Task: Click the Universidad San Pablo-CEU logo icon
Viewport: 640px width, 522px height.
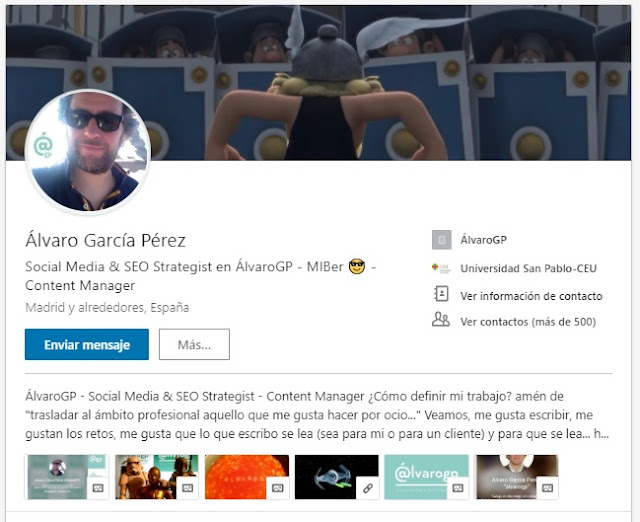Action: [x=441, y=268]
